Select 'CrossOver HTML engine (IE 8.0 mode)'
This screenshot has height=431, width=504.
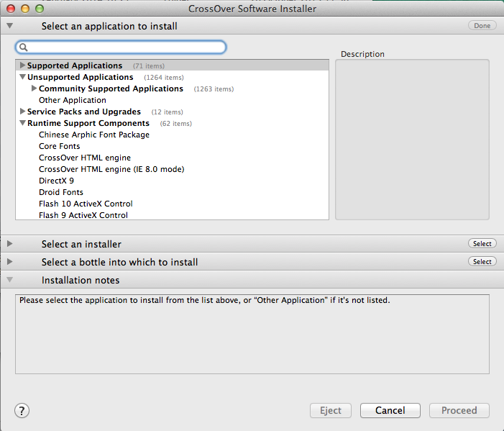pyautogui.click(x=111, y=169)
